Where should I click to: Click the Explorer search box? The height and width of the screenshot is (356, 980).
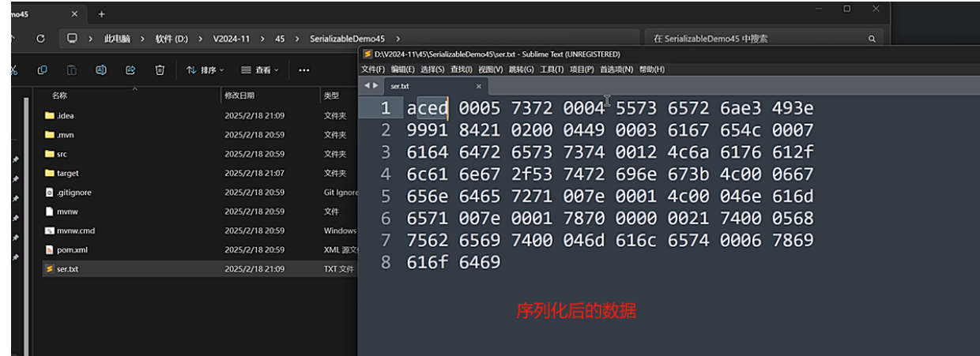pyautogui.click(x=765, y=39)
